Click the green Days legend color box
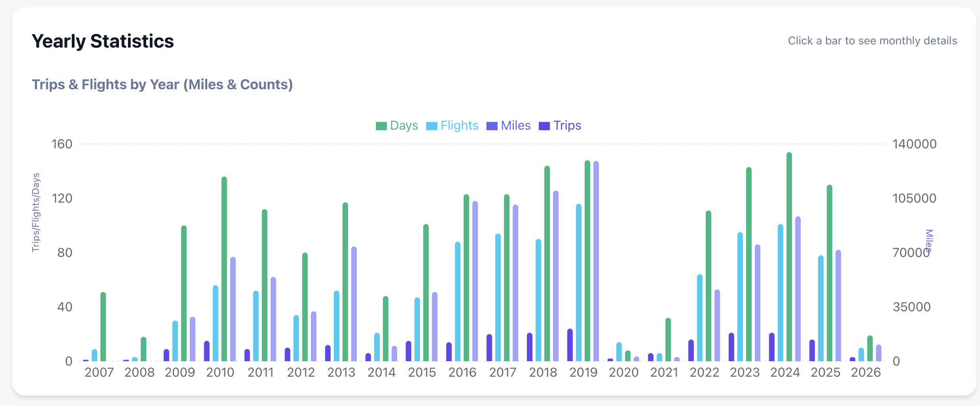 (381, 126)
